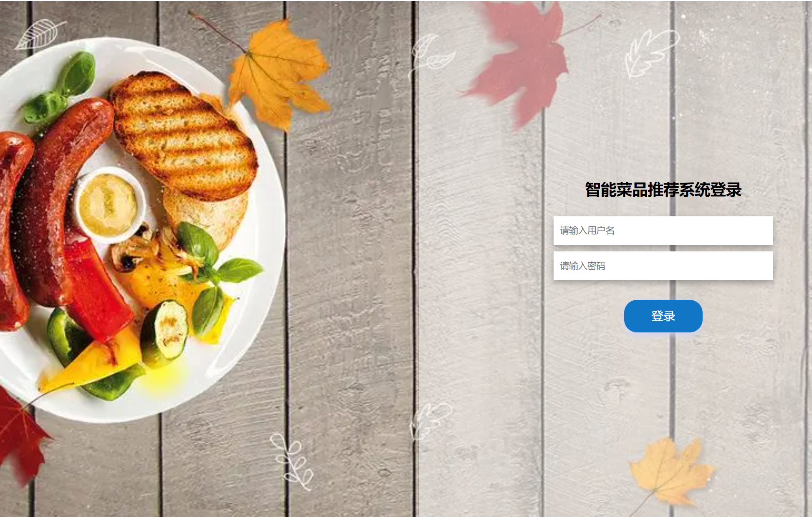Click the grilled toast slice on the plate
812x517 pixels.
click(184, 136)
